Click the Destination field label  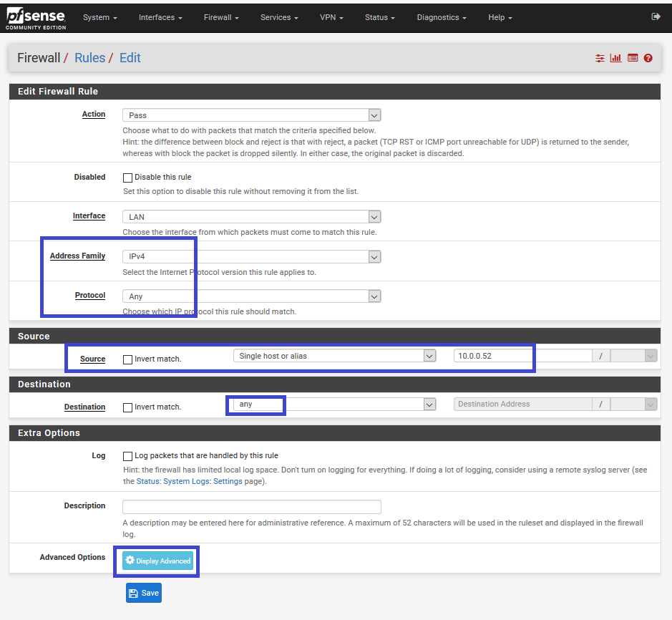click(x=85, y=407)
